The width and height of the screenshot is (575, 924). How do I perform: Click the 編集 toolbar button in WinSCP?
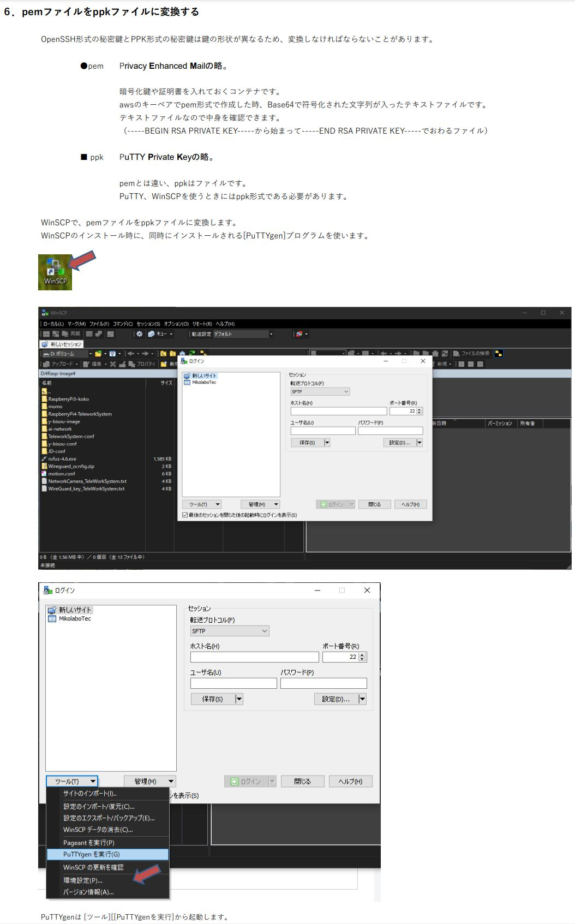(x=95, y=364)
